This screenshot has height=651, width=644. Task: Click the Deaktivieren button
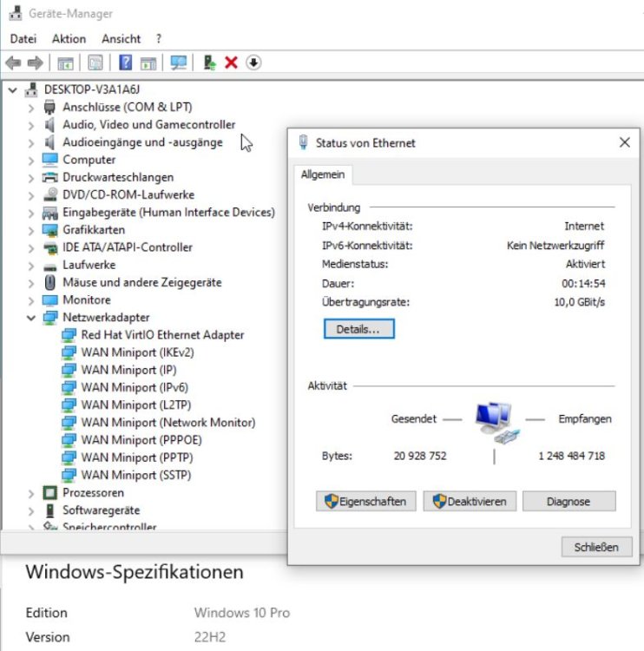pos(470,501)
